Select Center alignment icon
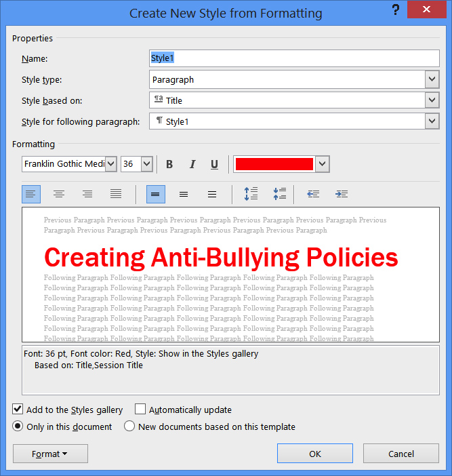 [59, 194]
